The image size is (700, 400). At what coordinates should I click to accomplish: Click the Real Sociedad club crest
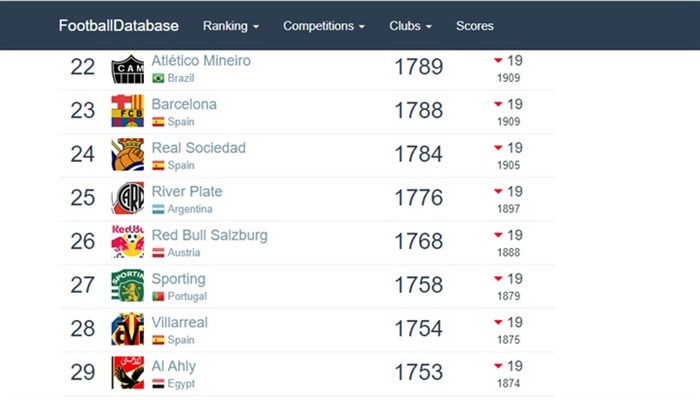point(128,154)
